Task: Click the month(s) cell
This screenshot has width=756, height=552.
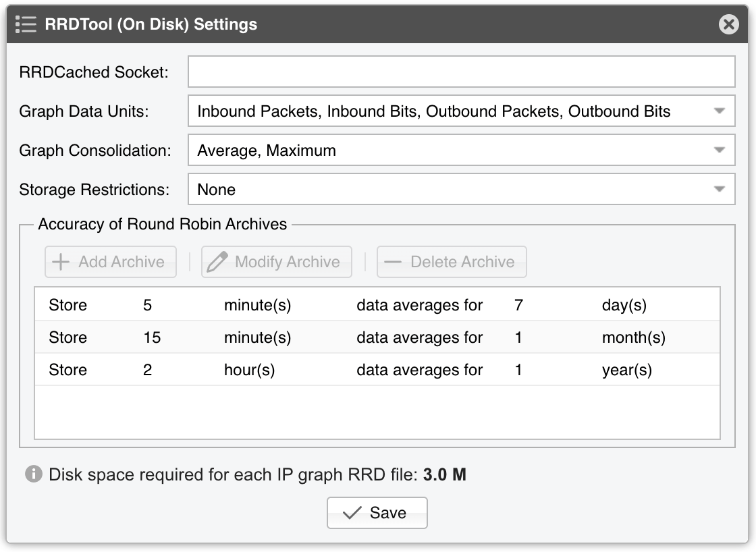Action: 634,337
